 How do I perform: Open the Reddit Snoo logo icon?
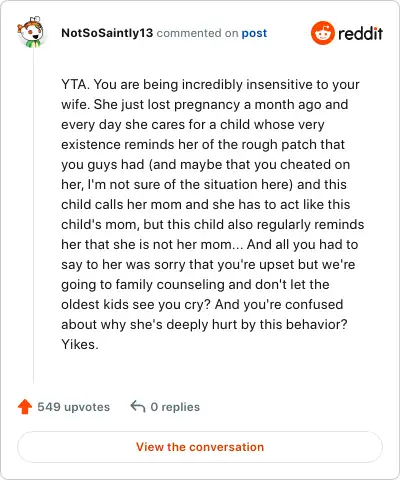[322, 33]
